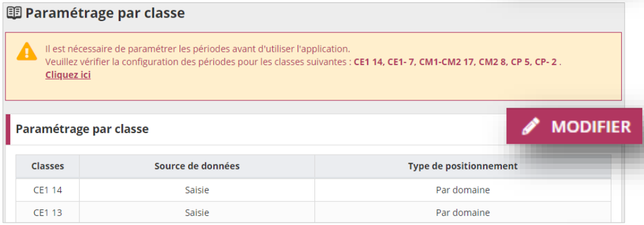
Task: Click 'Saisie' in the CE1 14 row
Action: pyautogui.click(x=197, y=190)
